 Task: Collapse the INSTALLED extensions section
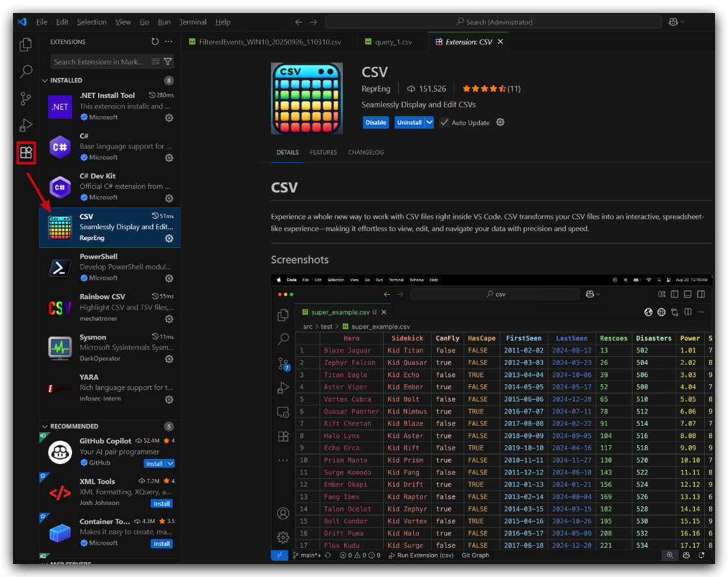pyautogui.click(x=45, y=80)
